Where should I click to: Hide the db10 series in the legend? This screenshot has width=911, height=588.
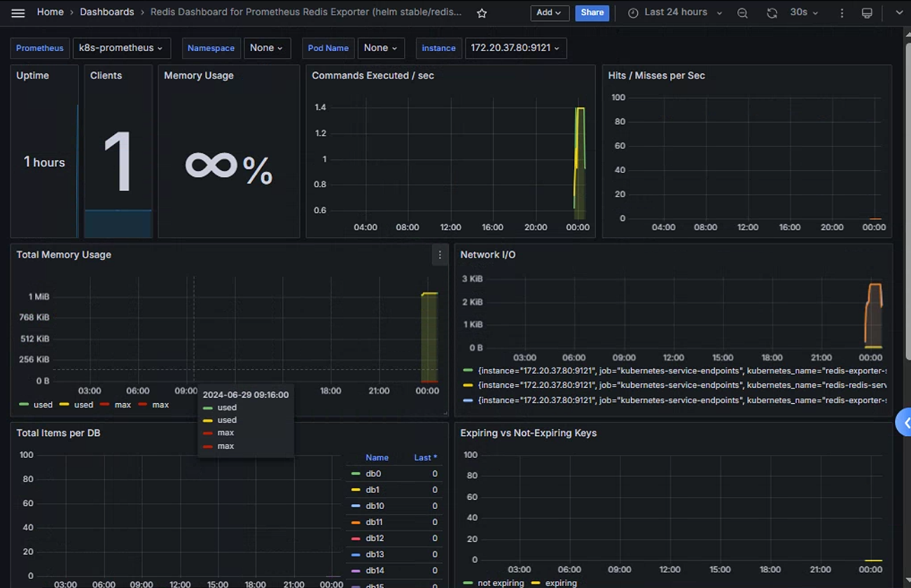374,506
